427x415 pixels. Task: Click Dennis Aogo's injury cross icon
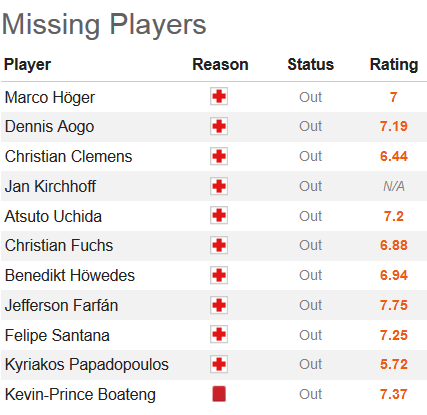click(219, 126)
